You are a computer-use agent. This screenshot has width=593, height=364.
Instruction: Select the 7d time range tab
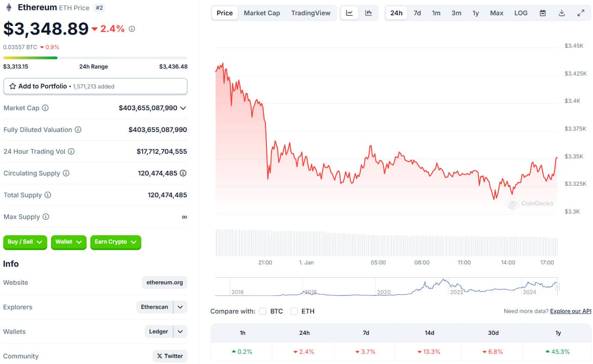[x=417, y=13]
